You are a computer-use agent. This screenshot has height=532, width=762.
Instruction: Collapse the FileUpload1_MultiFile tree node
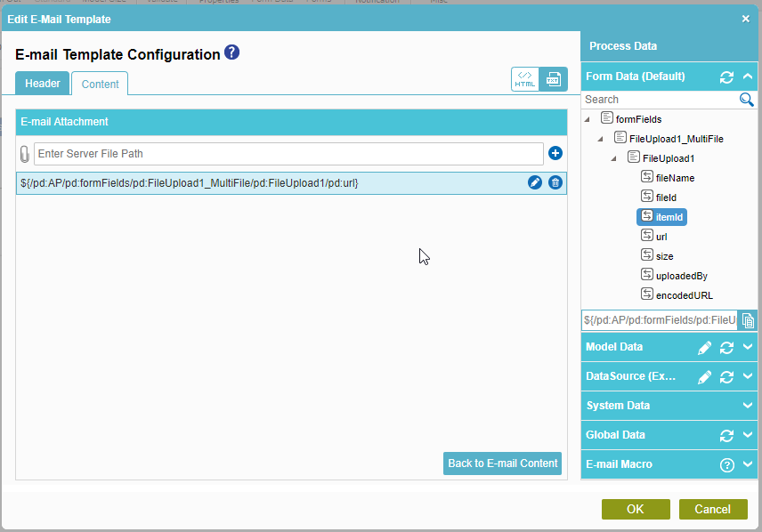(x=600, y=139)
